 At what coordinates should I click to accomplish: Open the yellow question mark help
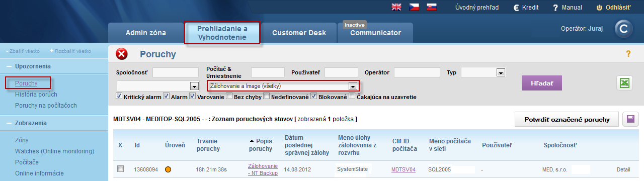(x=628, y=54)
